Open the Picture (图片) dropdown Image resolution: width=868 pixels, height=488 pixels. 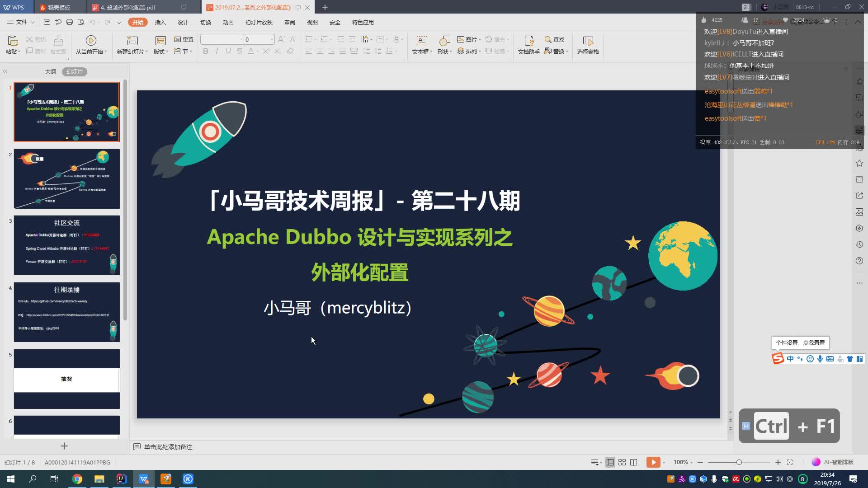tap(469, 39)
